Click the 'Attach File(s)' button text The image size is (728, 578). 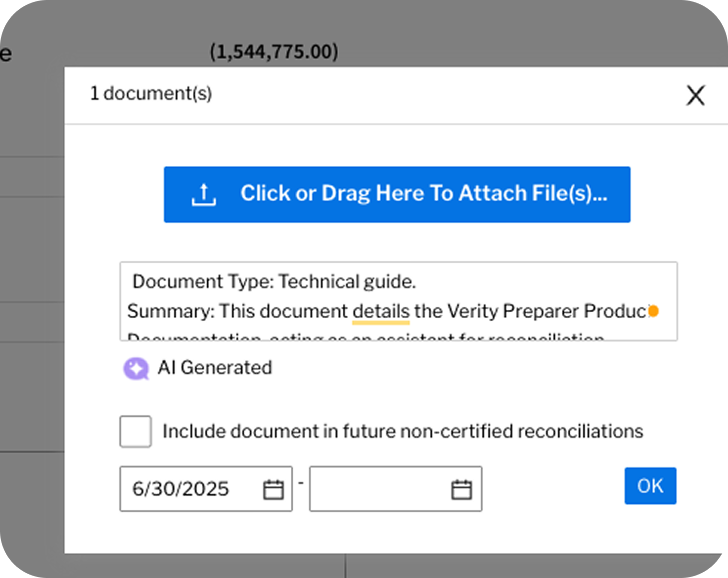coord(423,193)
